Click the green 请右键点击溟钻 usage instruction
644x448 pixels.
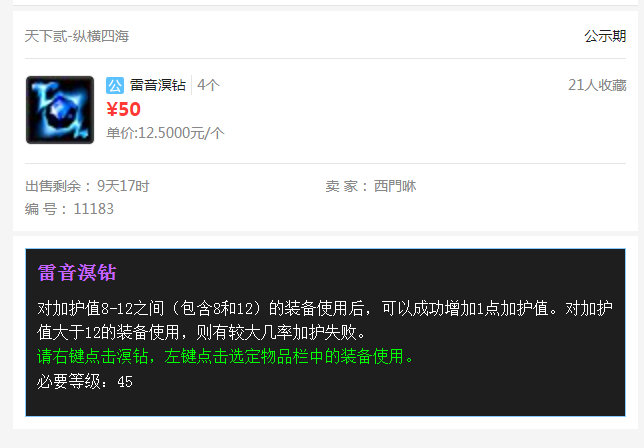[x=225, y=356]
